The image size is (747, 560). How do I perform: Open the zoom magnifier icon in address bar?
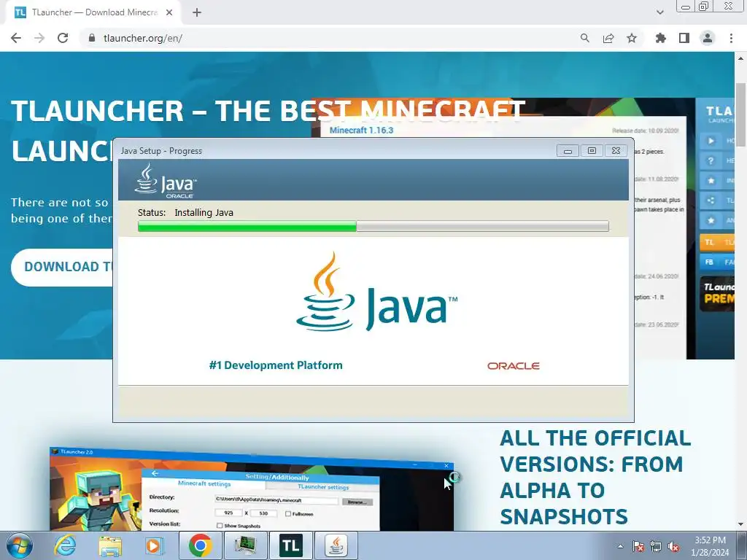pos(584,38)
